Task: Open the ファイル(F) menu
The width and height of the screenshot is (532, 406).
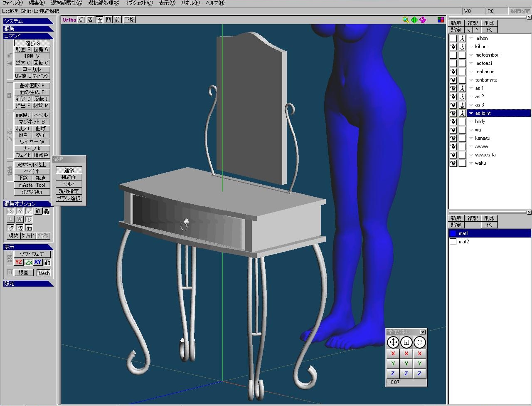Action: pos(12,3)
